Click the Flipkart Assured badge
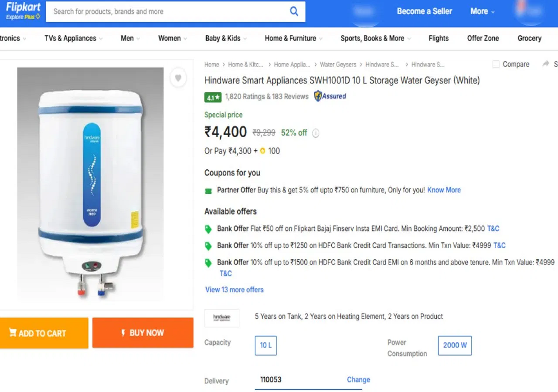Viewport: 558px width, 392px height. pyautogui.click(x=330, y=96)
